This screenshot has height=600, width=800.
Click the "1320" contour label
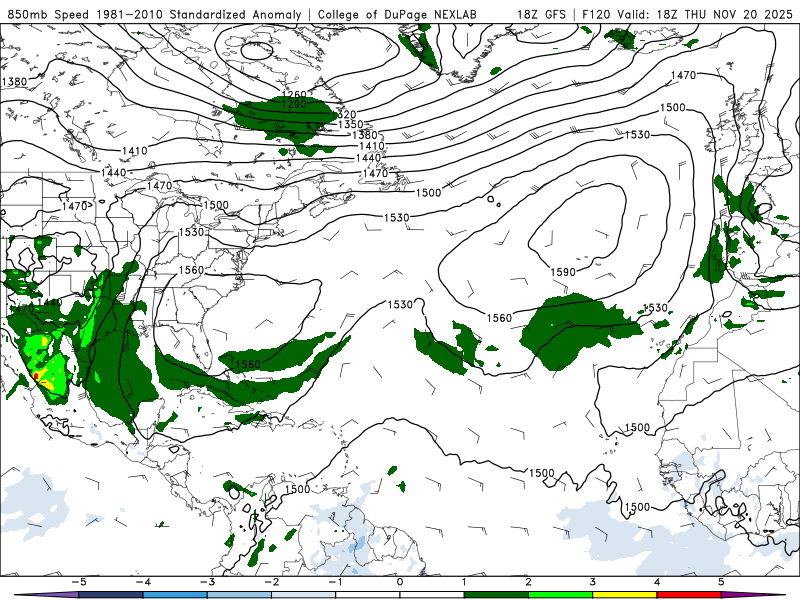(x=344, y=115)
